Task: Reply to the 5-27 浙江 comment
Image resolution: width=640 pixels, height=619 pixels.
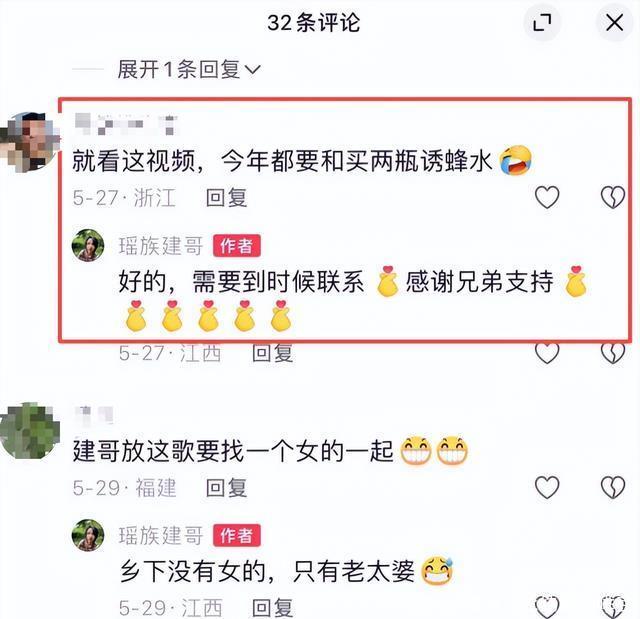Action: pos(227,198)
